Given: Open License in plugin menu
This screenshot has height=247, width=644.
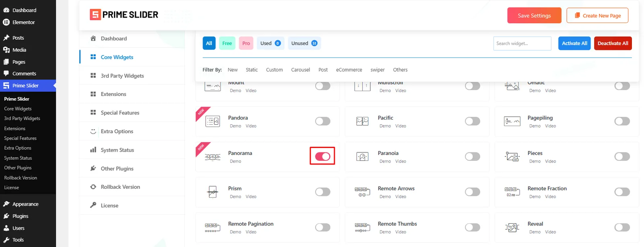Looking at the screenshot, I should coord(132,206).
